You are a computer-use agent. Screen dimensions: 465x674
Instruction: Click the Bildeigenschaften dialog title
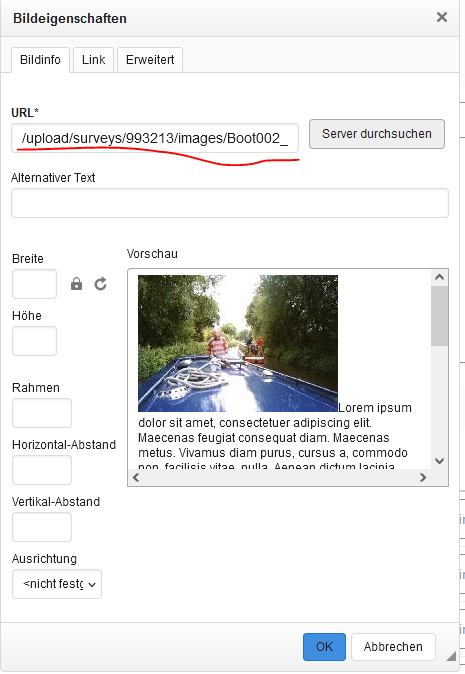click(70, 18)
